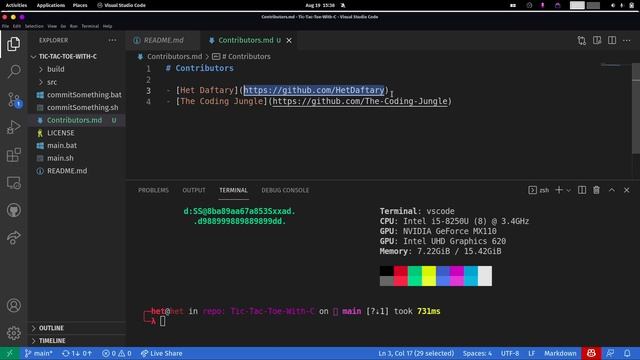Open terminal launch profile dropdown
Viewport: 640px width, 360px height.
568,191
